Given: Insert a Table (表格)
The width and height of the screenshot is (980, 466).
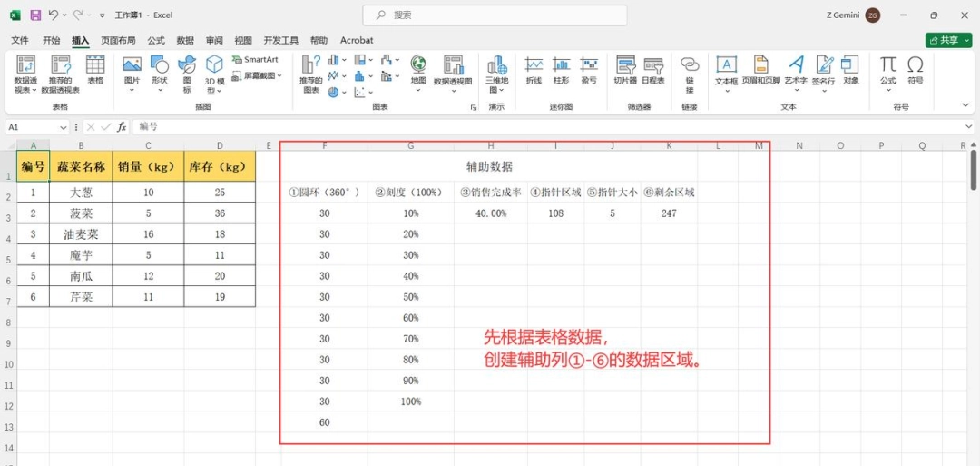Looking at the screenshot, I should [x=95, y=70].
